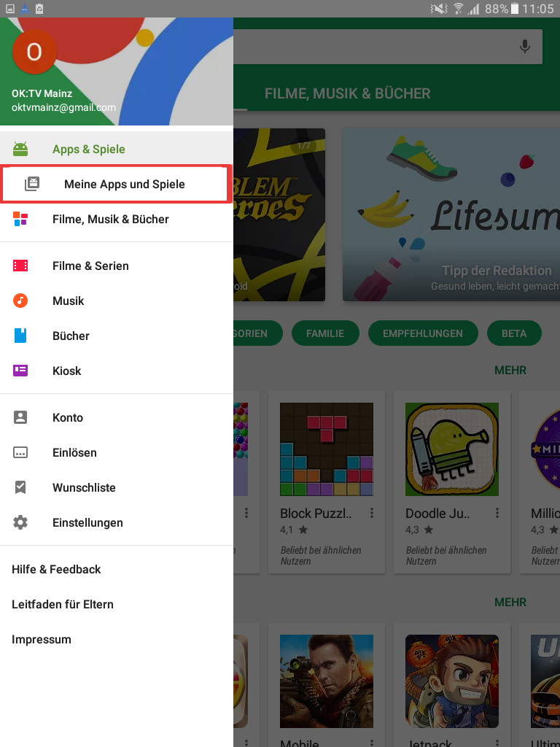
Task: Open Kiosk section
Action: click(117, 371)
